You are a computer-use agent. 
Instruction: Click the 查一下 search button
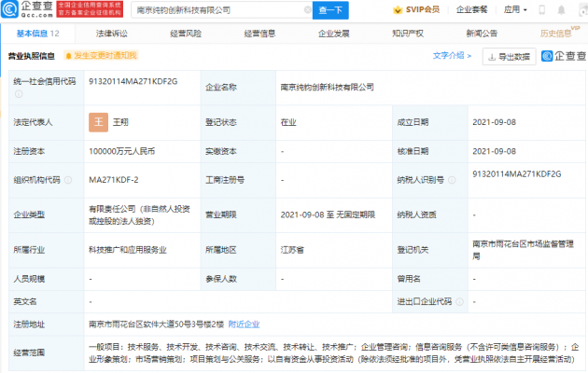point(331,10)
